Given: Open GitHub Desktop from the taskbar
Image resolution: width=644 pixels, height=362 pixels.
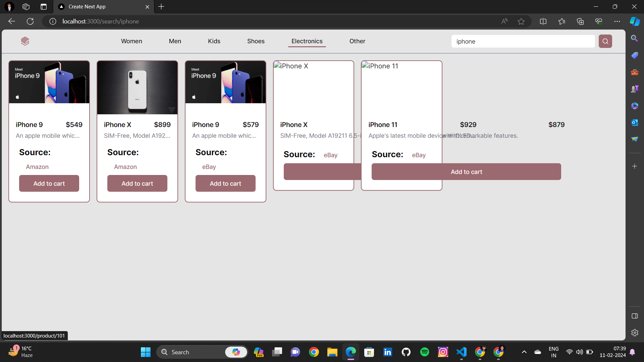Looking at the screenshot, I should 406,352.
